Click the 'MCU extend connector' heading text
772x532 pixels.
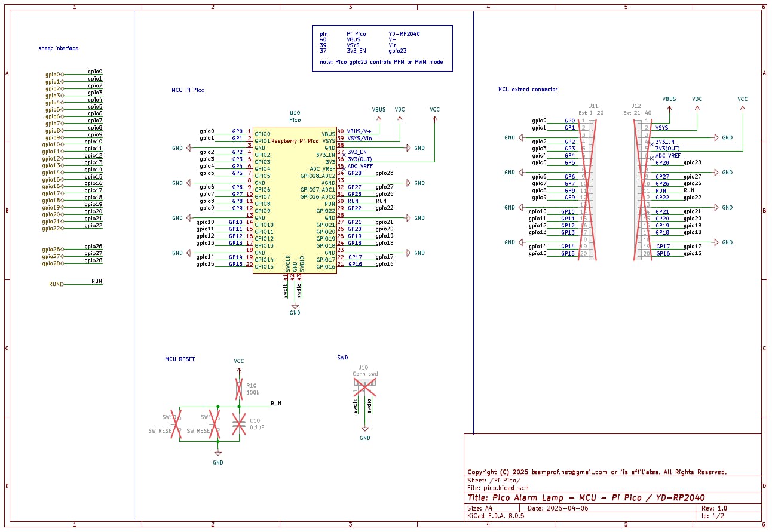(x=528, y=90)
